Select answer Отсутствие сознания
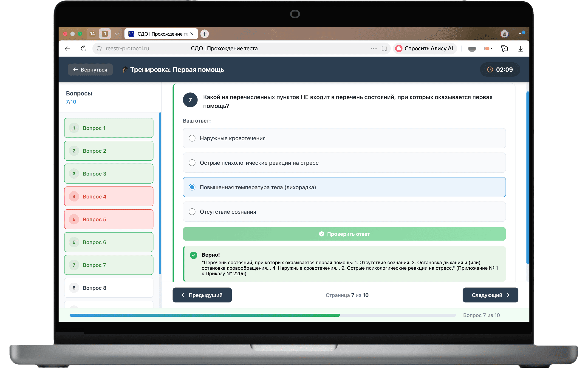 [x=344, y=212]
